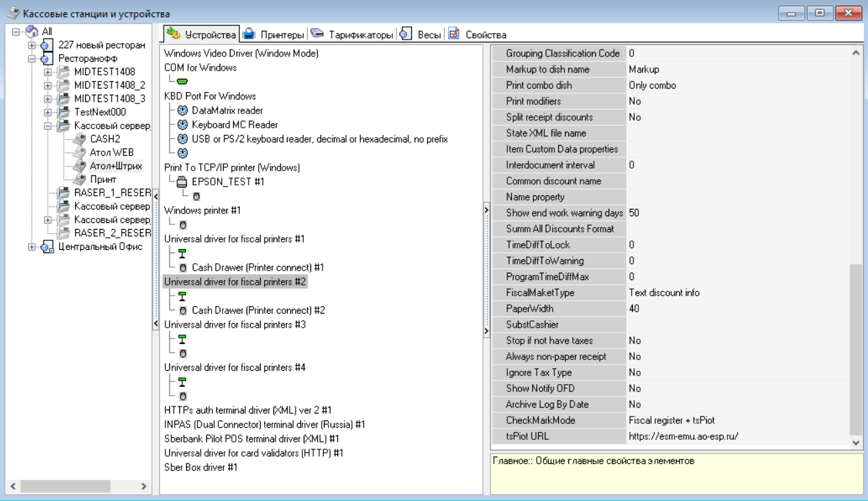Click the tsPiot URL value field
The height and width of the screenshot is (501, 868).
click(736, 437)
